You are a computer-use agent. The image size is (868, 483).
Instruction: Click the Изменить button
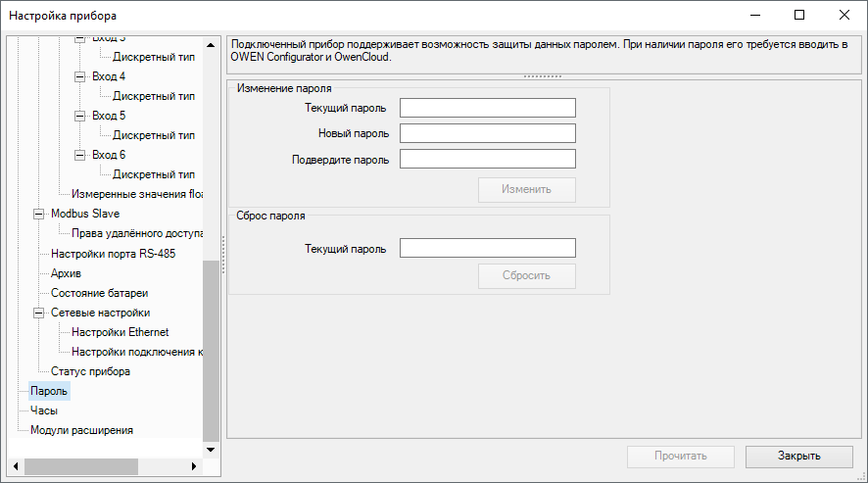526,189
